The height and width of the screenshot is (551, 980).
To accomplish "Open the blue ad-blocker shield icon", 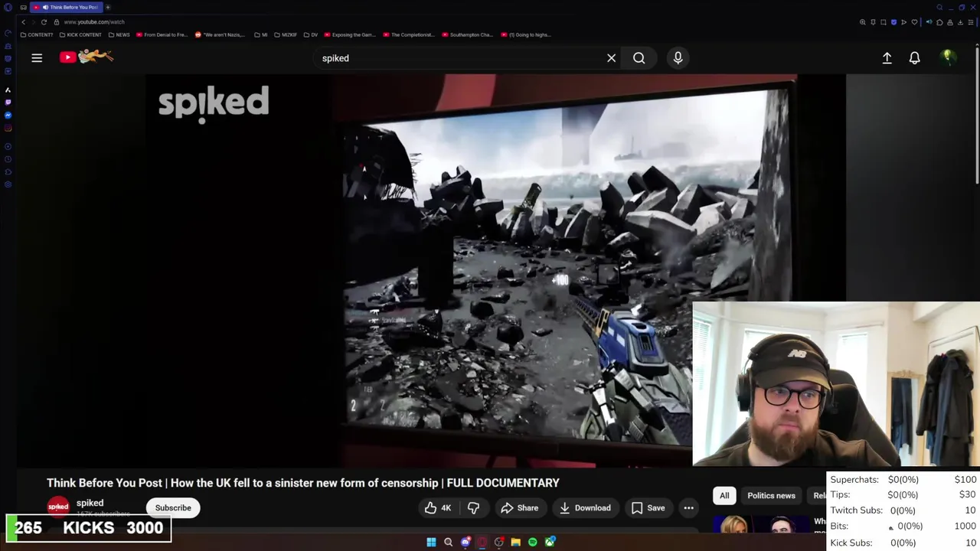I will (x=893, y=22).
